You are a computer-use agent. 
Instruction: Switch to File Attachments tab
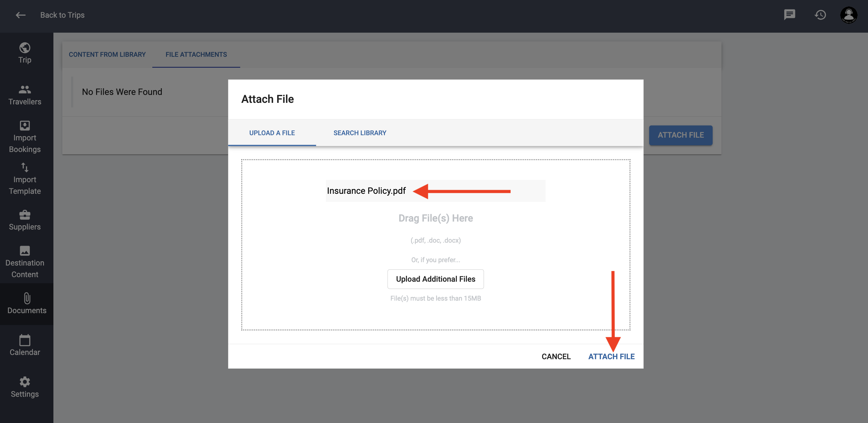click(x=196, y=55)
